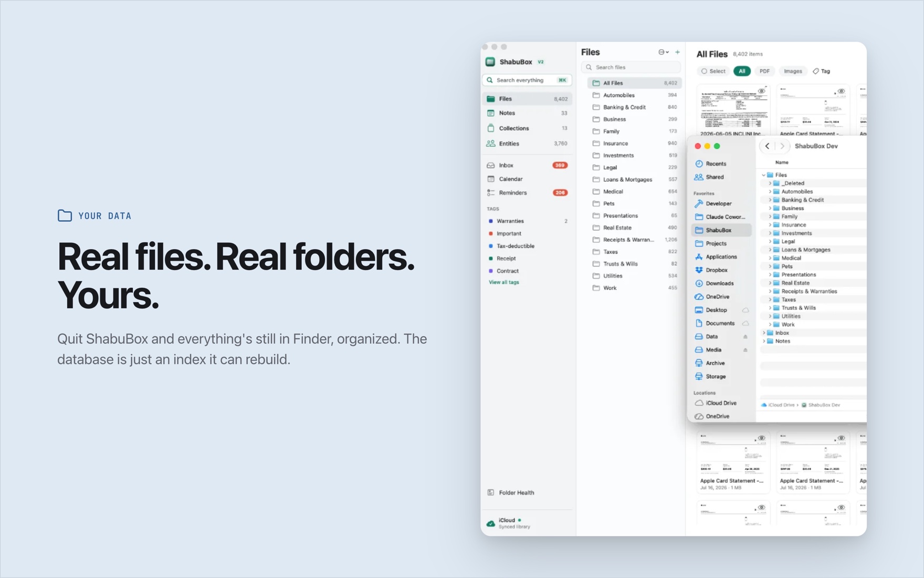Screen dimensions: 924x578
Task: Collapse the Files folder in Finder
Action: [763, 175]
